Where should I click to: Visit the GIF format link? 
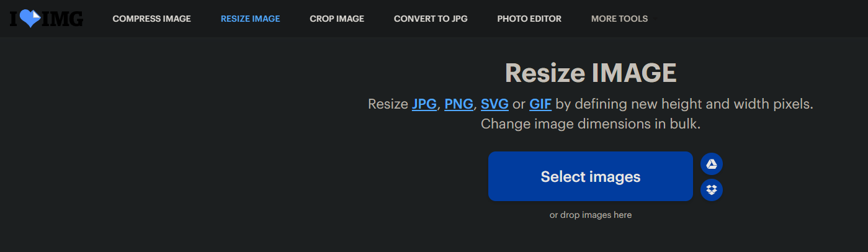point(540,104)
